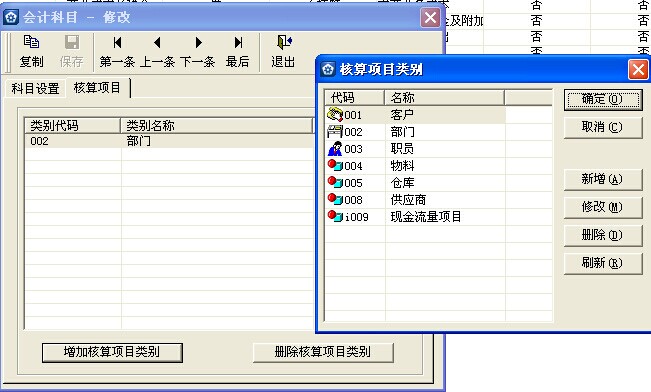Click 部门 cell in 会计科目 grid
Screen dimensions: 651x392
pos(139,141)
